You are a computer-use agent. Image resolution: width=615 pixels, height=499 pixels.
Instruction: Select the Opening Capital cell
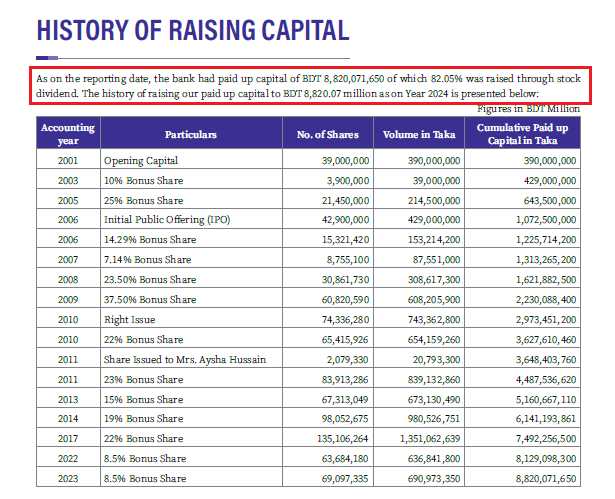pyautogui.click(x=141, y=160)
